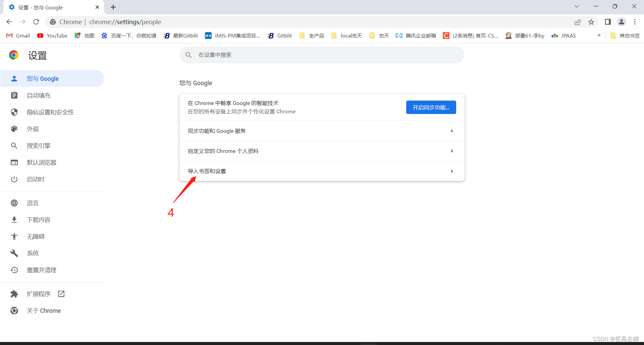
Task: Click the site info icon before the URL
Action: [x=53, y=22]
